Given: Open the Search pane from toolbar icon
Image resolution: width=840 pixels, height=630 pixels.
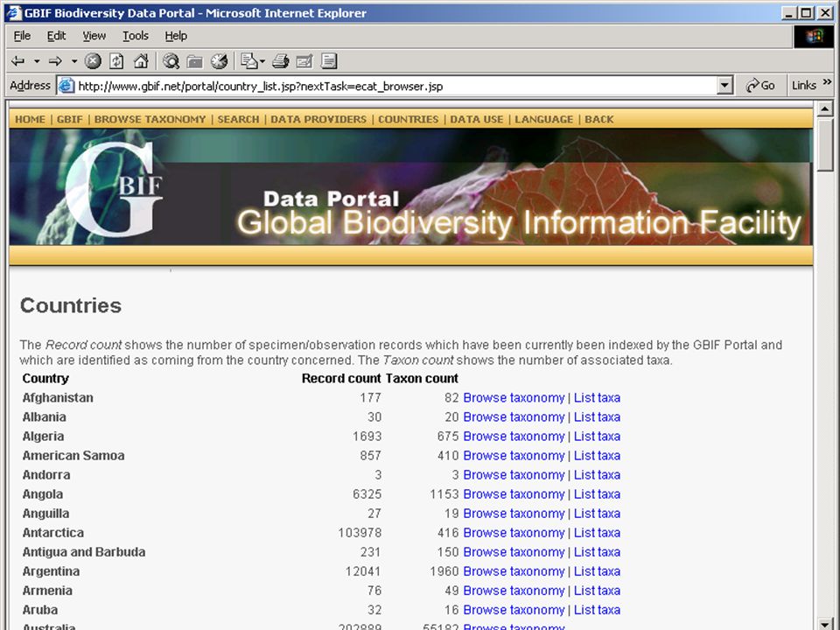Looking at the screenshot, I should point(171,61).
